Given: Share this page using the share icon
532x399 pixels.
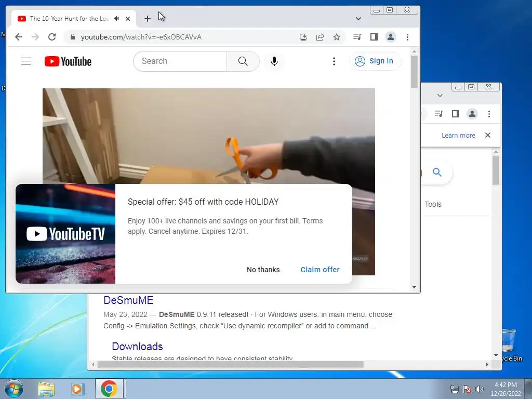Looking at the screenshot, I should (320, 37).
